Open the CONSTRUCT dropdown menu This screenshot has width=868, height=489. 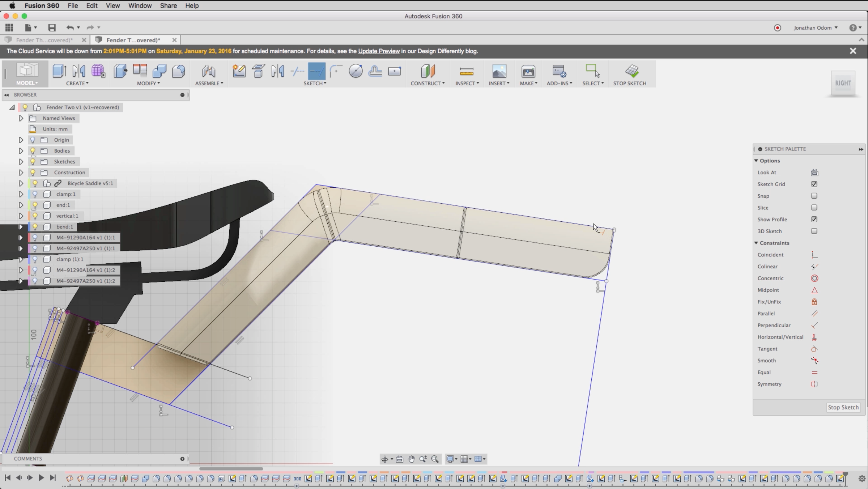point(427,83)
